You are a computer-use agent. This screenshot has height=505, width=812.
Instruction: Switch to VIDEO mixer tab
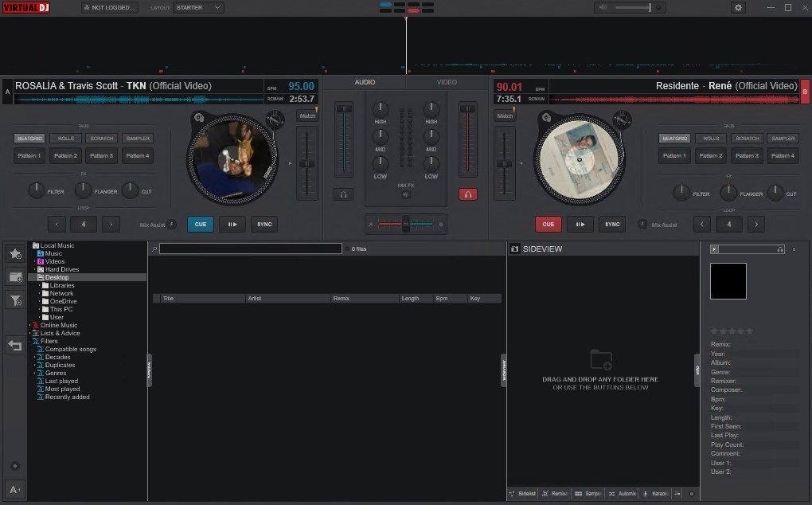pos(447,82)
